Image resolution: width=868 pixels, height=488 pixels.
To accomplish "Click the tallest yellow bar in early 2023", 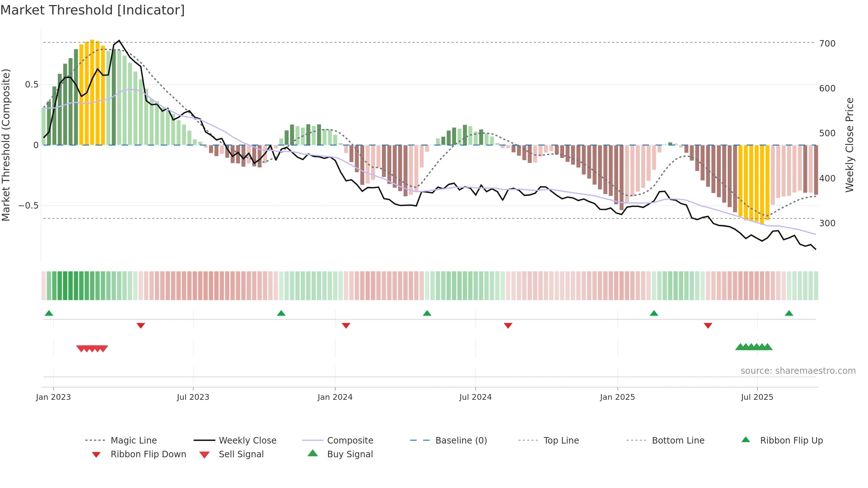I will 92,92.
